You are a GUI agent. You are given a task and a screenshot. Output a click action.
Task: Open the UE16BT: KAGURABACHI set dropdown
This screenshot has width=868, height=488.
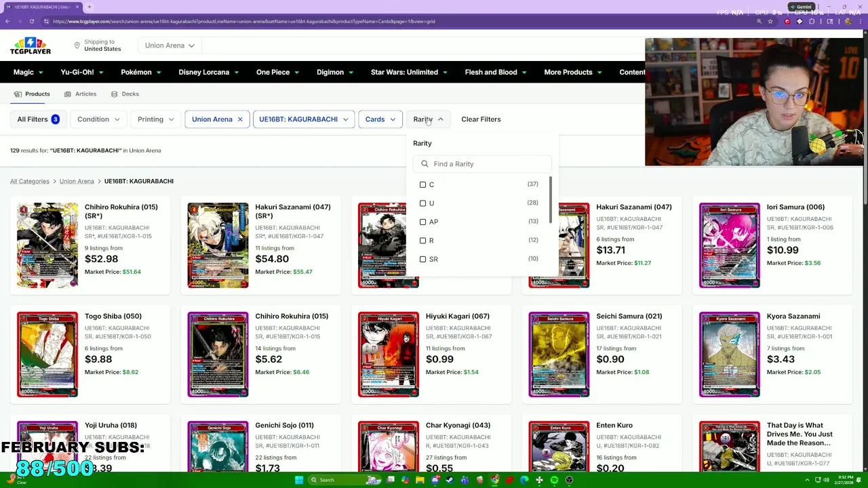pos(303,119)
